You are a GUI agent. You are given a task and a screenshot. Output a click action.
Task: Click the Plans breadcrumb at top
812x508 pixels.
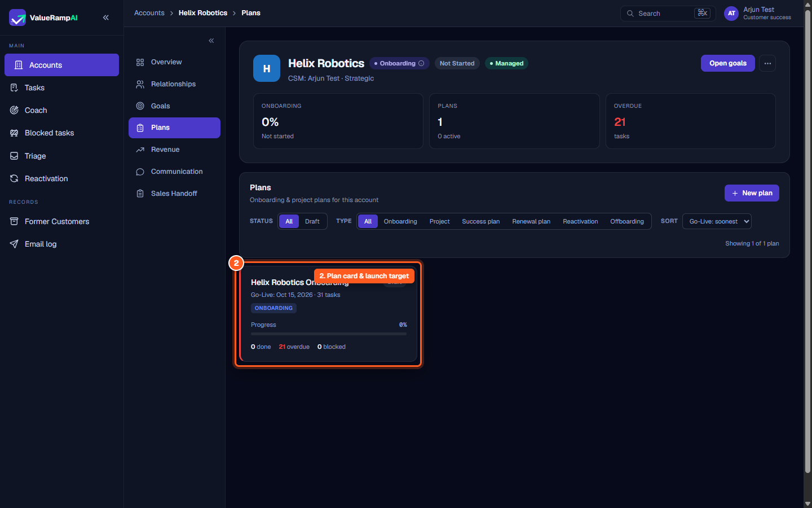point(251,13)
